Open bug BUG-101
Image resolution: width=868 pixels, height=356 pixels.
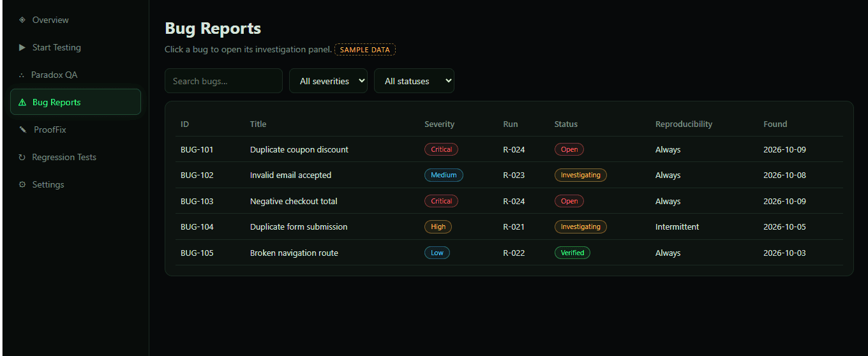(x=509, y=149)
